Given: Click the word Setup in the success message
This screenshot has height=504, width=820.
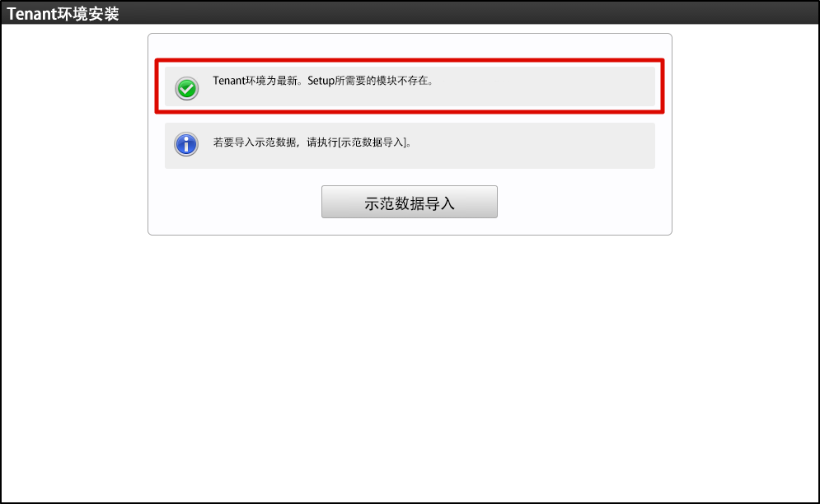Looking at the screenshot, I should (x=321, y=81).
